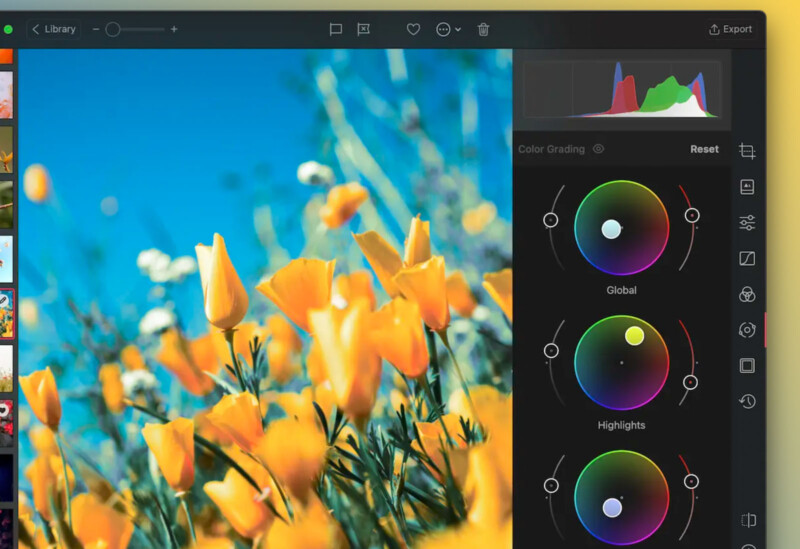Click the bottom color wheel purple handle
Viewport: 800px width, 549px height.
(612, 508)
